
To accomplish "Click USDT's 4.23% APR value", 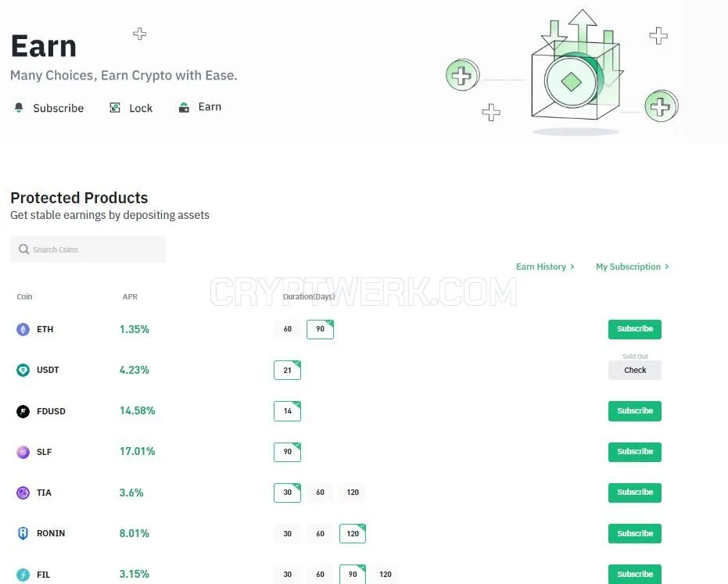I will (134, 370).
